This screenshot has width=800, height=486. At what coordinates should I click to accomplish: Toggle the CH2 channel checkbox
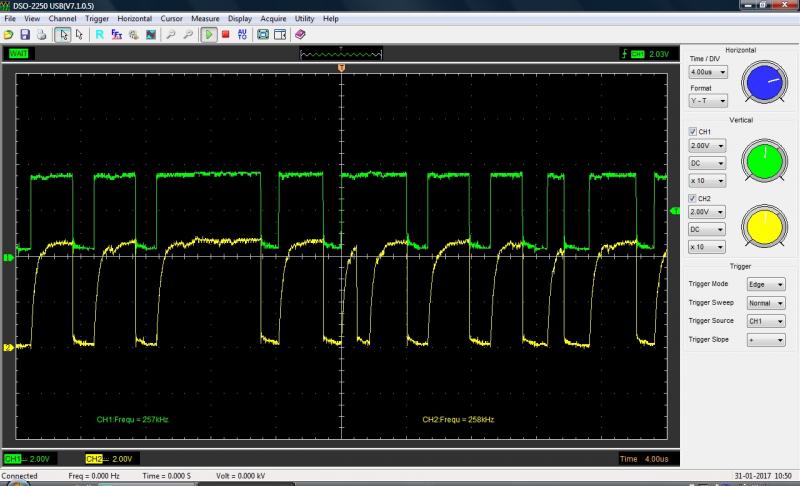(x=693, y=198)
